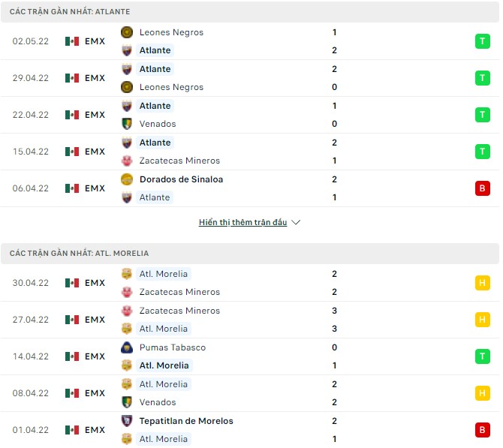503x448 pixels.
Task: Click Pumas Tabasco team name
Action: pyautogui.click(x=173, y=347)
